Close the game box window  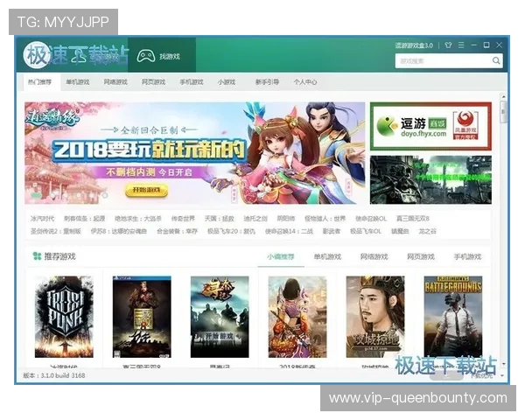pyautogui.click(x=500, y=45)
